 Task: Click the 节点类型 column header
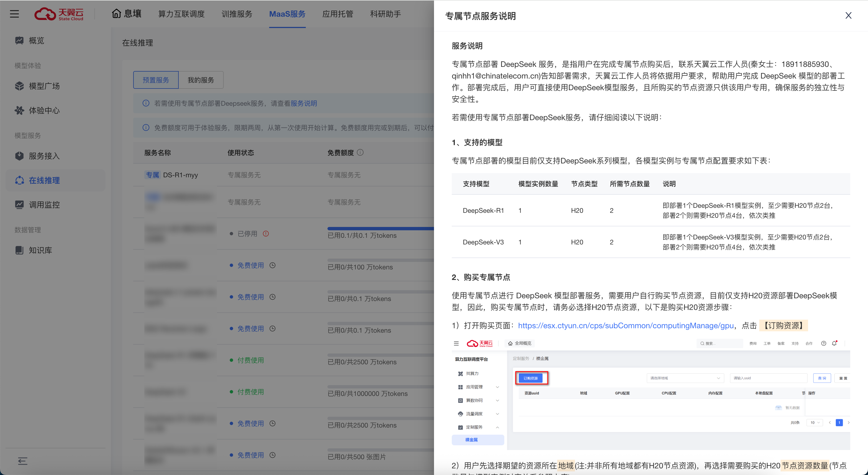(x=584, y=184)
